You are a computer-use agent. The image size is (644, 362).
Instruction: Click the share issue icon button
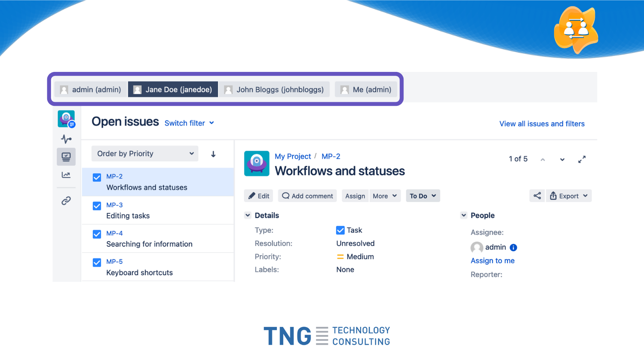[537, 196]
